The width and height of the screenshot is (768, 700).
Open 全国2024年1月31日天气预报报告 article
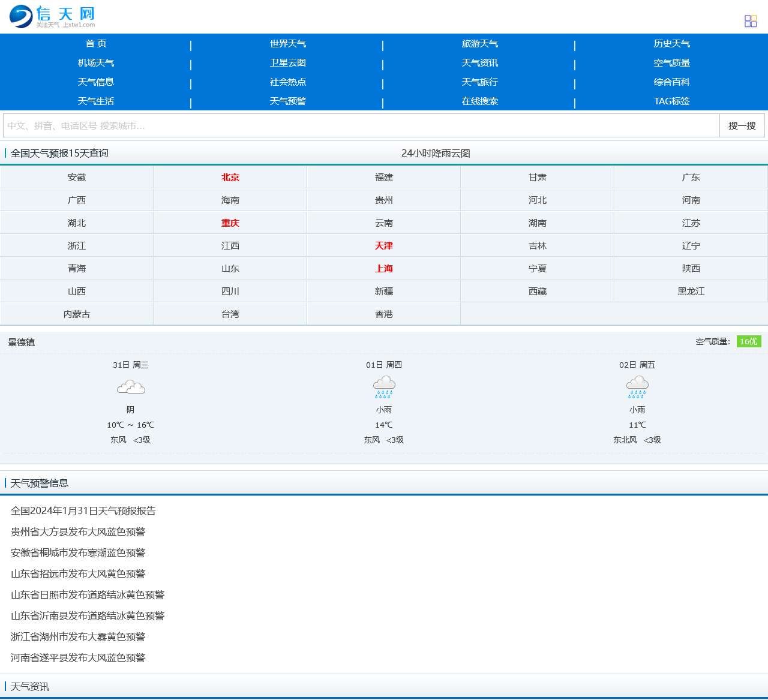83,511
